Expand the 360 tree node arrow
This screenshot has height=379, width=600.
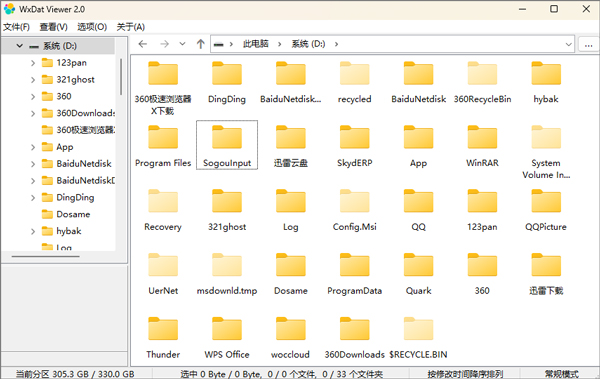click(x=33, y=96)
